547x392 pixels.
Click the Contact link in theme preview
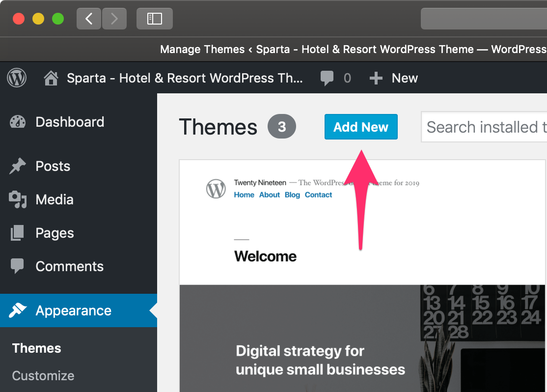point(319,195)
